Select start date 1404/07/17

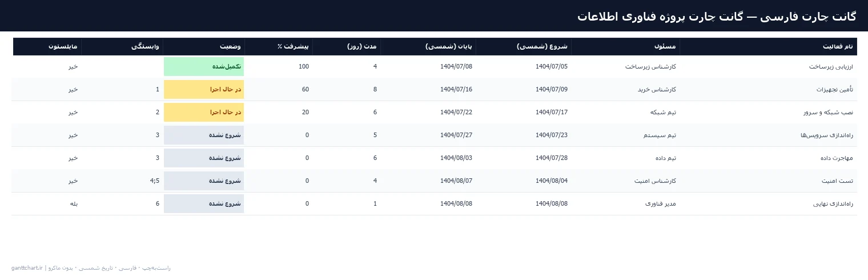click(552, 113)
